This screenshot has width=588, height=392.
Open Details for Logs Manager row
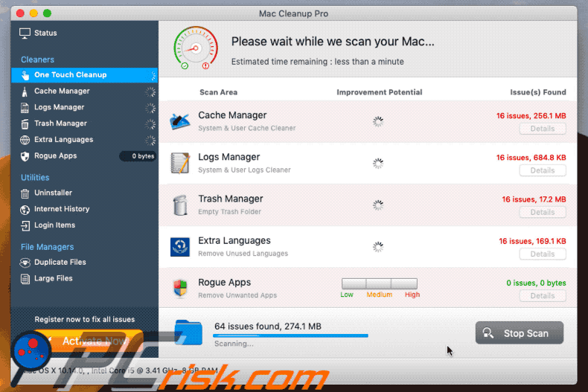(543, 170)
